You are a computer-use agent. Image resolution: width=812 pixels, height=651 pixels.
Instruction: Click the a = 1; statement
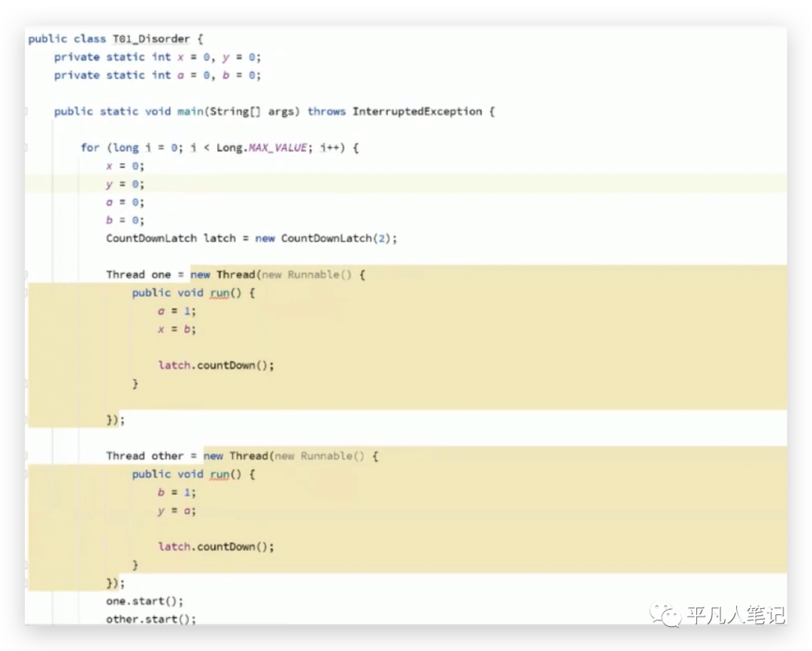pos(177,310)
